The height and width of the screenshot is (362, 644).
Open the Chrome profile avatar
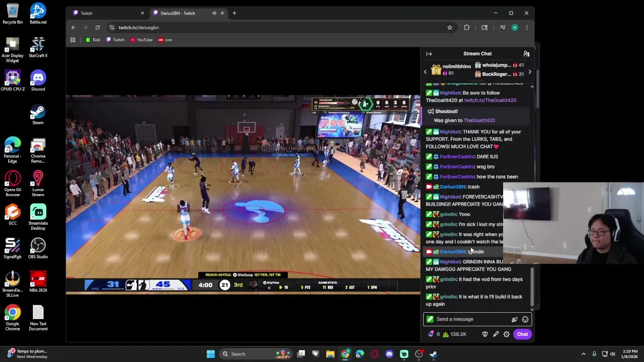coord(515,28)
